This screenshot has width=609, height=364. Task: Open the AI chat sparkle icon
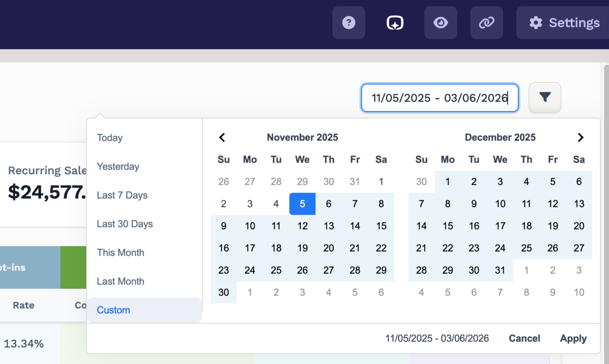tap(395, 23)
